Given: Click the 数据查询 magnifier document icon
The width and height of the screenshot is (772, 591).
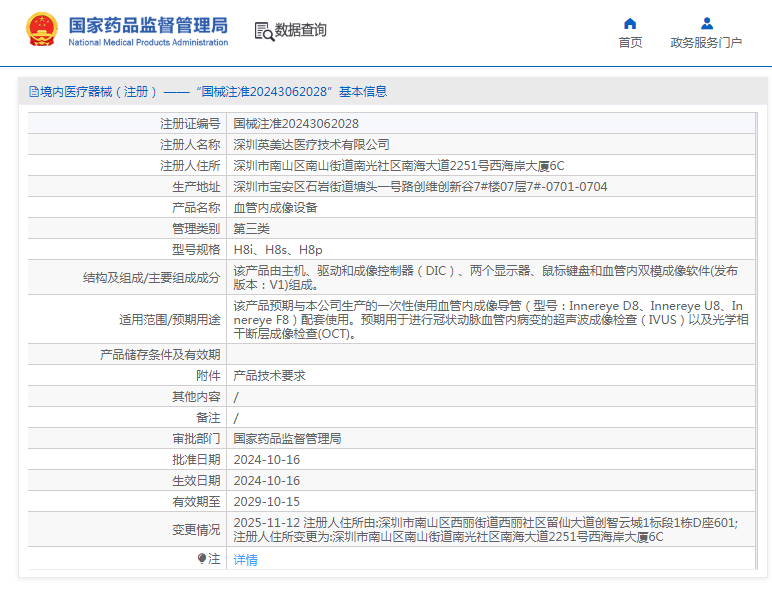Looking at the screenshot, I should pyautogui.click(x=264, y=31).
